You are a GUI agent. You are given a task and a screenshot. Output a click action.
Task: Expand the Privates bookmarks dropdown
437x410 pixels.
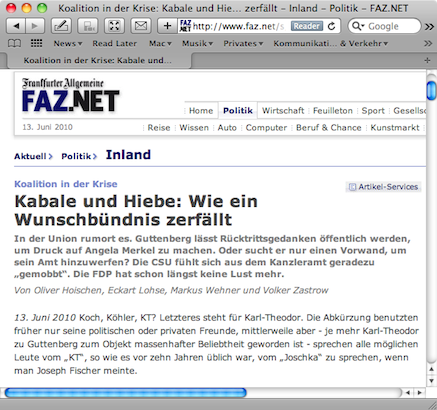(x=243, y=43)
